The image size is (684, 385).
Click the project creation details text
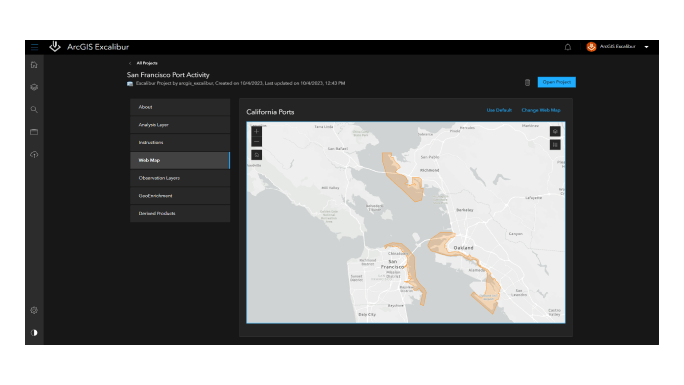point(240,83)
